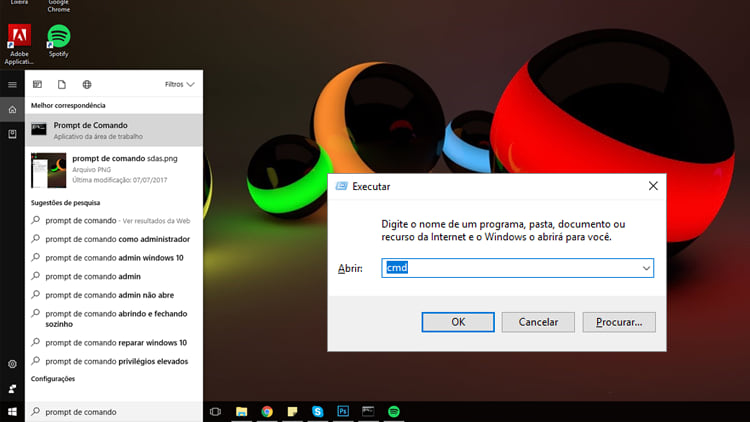Click Cancelar in the Executar dialog

538,322
